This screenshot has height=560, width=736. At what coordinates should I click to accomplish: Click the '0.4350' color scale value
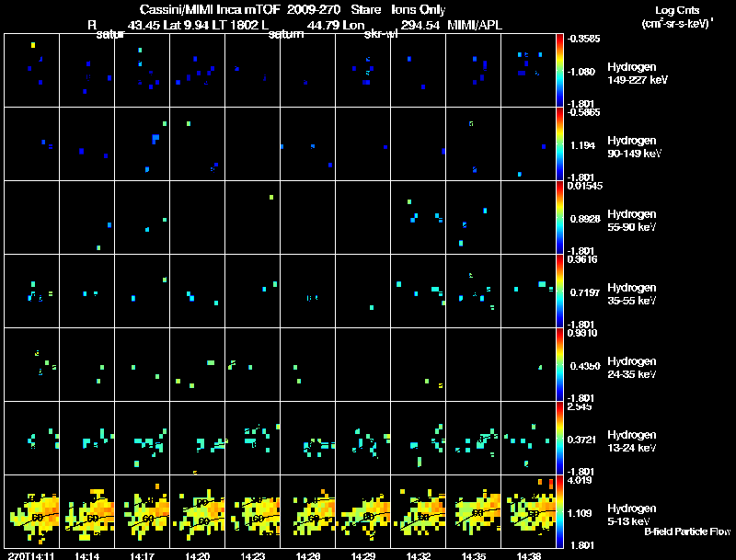(585, 366)
